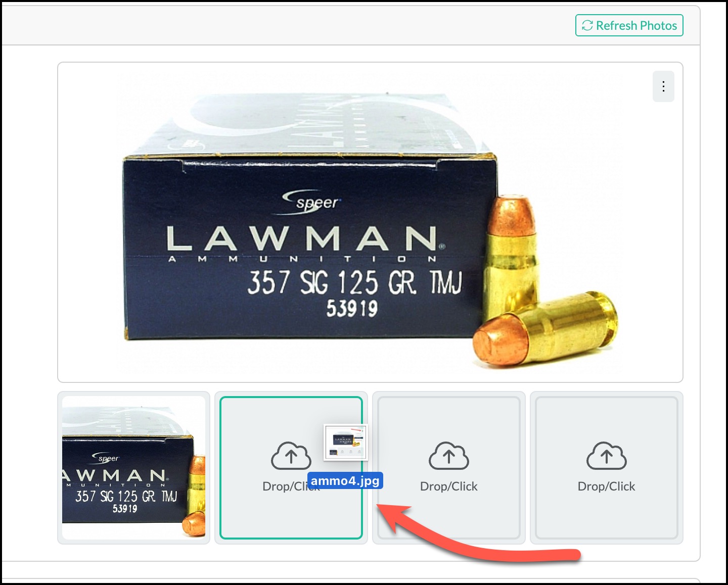
Task: Click the dragged ammo4.jpg file preview
Action: [346, 443]
